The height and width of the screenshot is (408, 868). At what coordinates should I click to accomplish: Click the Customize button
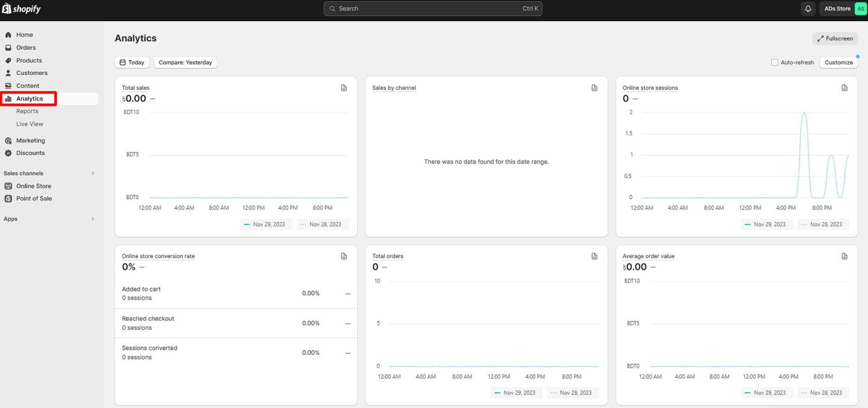839,63
